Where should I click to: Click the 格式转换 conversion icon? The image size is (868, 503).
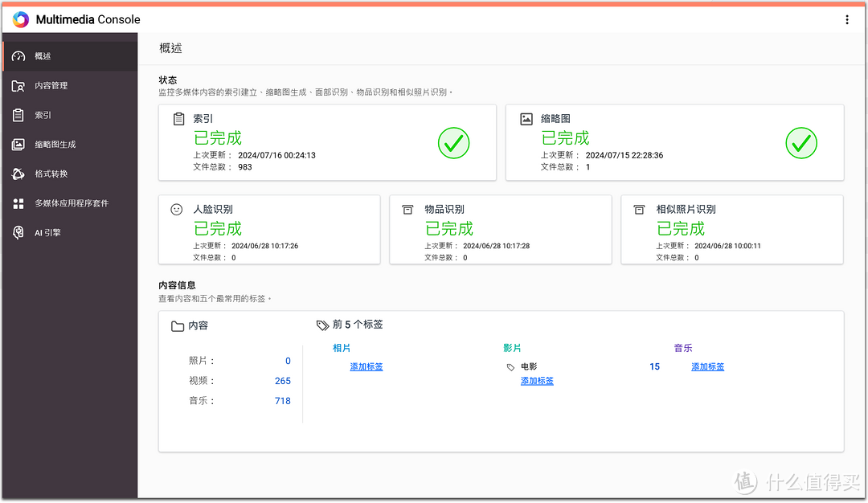click(18, 174)
